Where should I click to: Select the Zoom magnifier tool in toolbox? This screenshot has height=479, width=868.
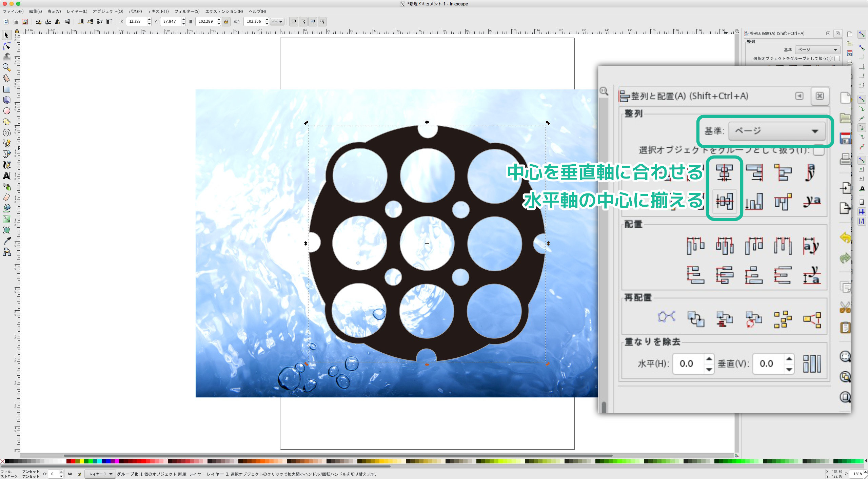point(6,67)
